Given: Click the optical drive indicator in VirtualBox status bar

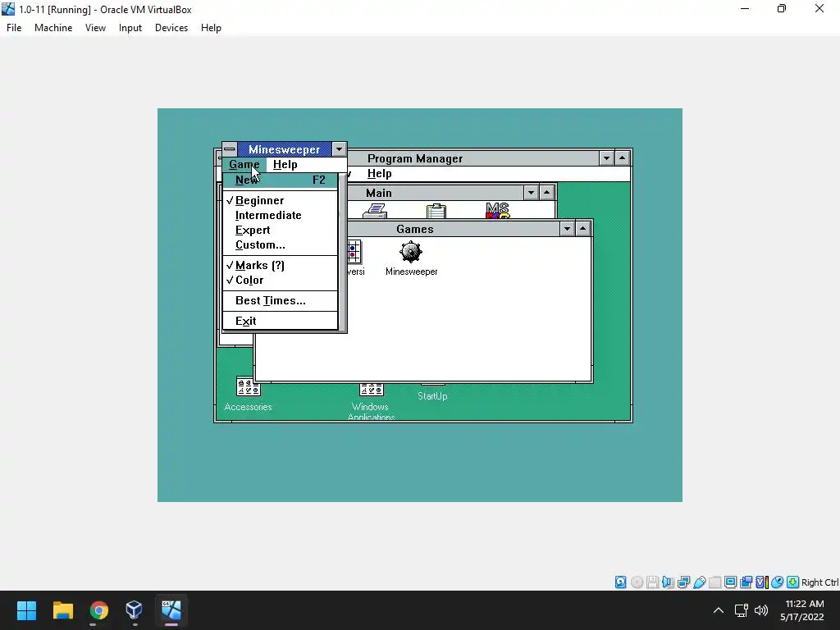Looking at the screenshot, I should (x=637, y=582).
